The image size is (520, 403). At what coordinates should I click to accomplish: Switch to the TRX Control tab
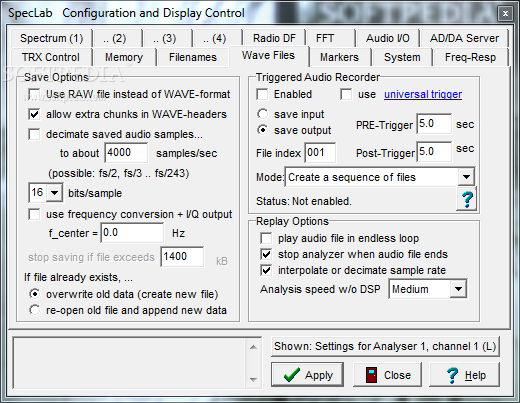(51, 57)
